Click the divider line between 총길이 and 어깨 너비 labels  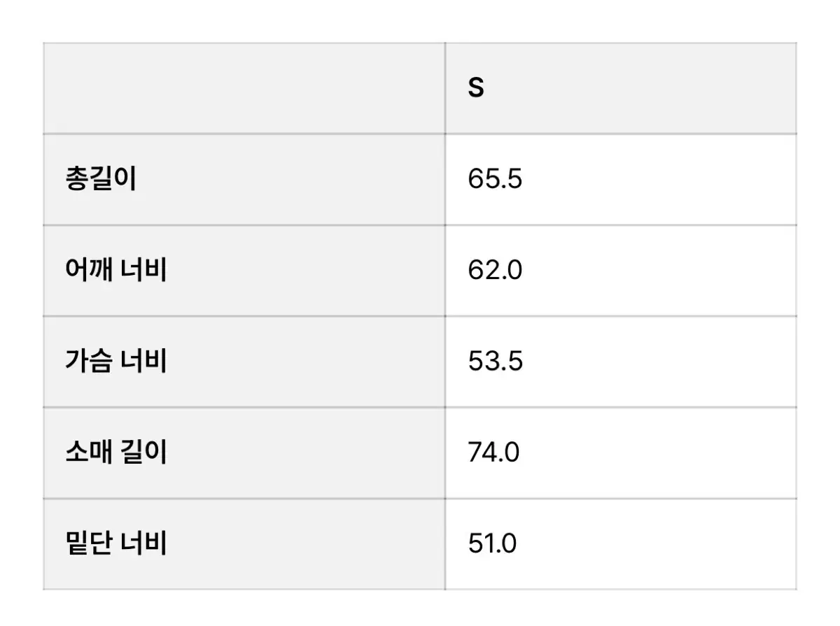(244, 225)
